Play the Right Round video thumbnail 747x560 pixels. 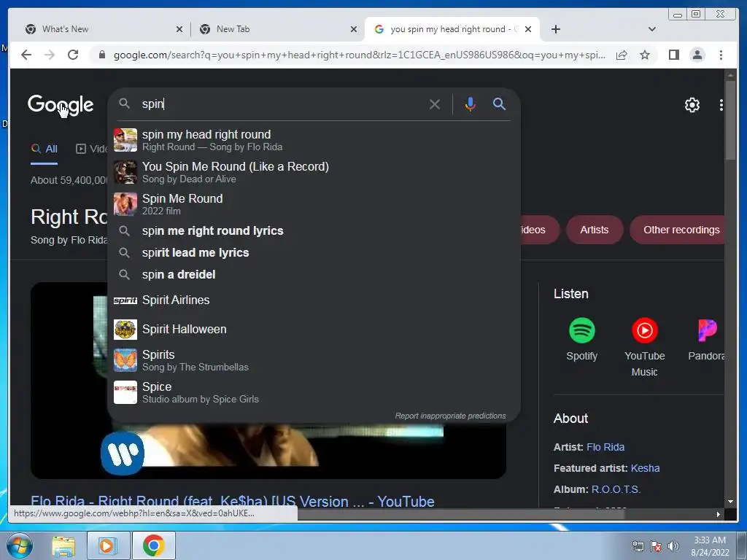point(268,449)
